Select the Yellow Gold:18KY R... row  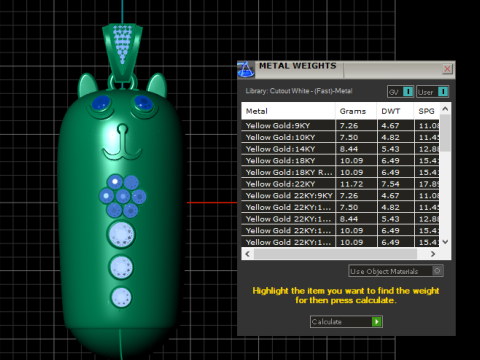click(340, 172)
